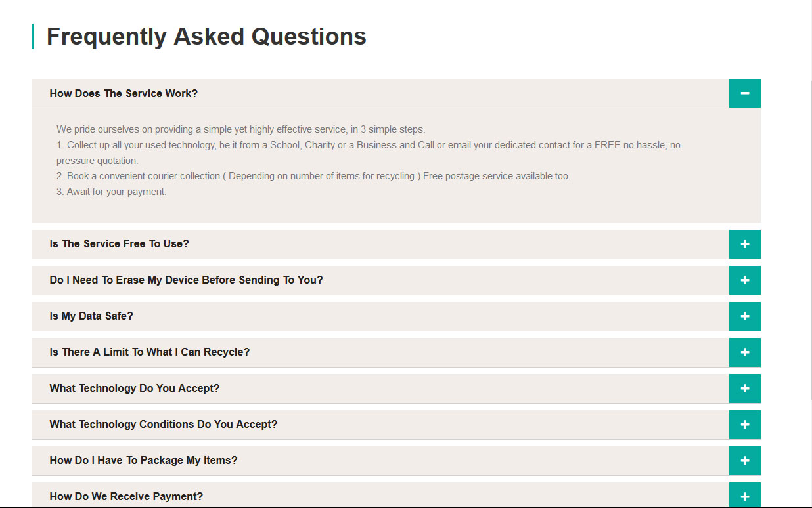This screenshot has width=812, height=508.
Task: Click plus icon for Is There A Limit To What I Can Recycle
Action: 744,352
